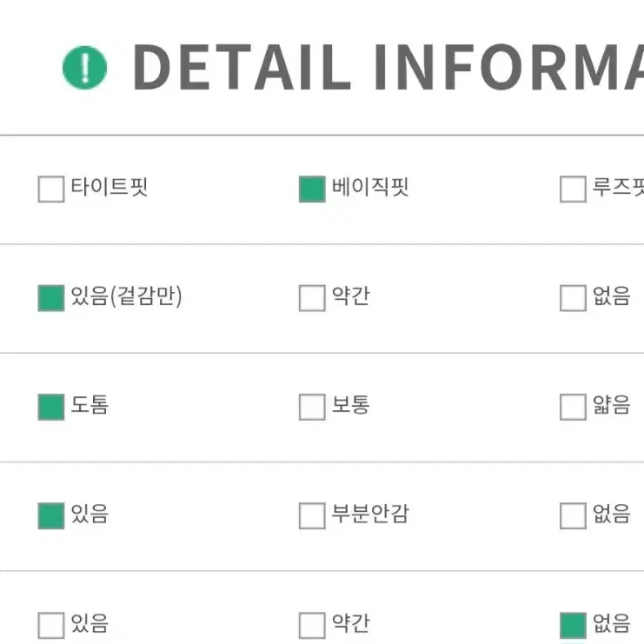Click the 베이직핏 label text
The height and width of the screenshot is (644, 644).
tap(370, 187)
